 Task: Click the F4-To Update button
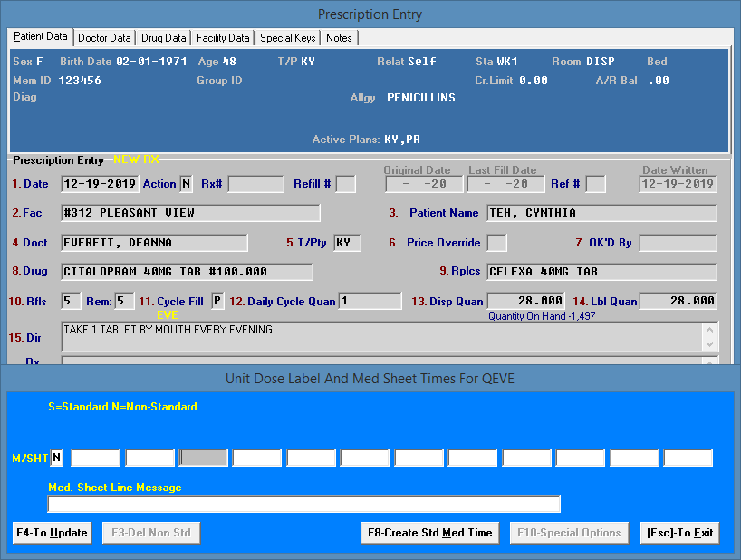coord(52,533)
